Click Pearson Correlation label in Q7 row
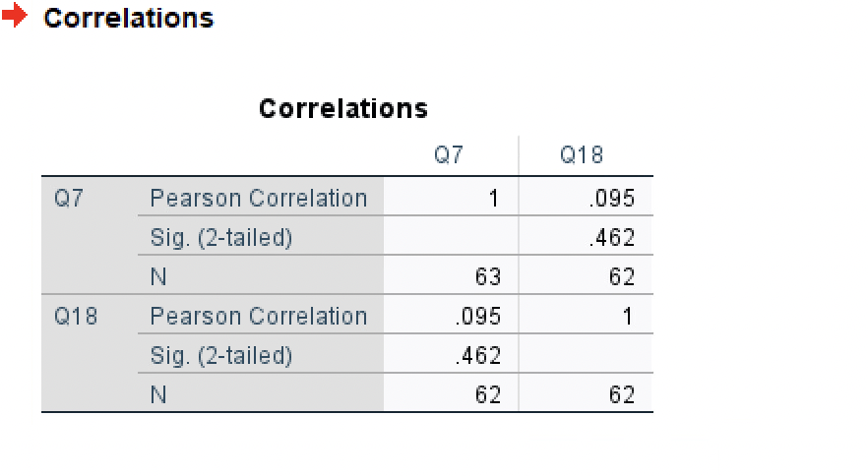 [259, 198]
